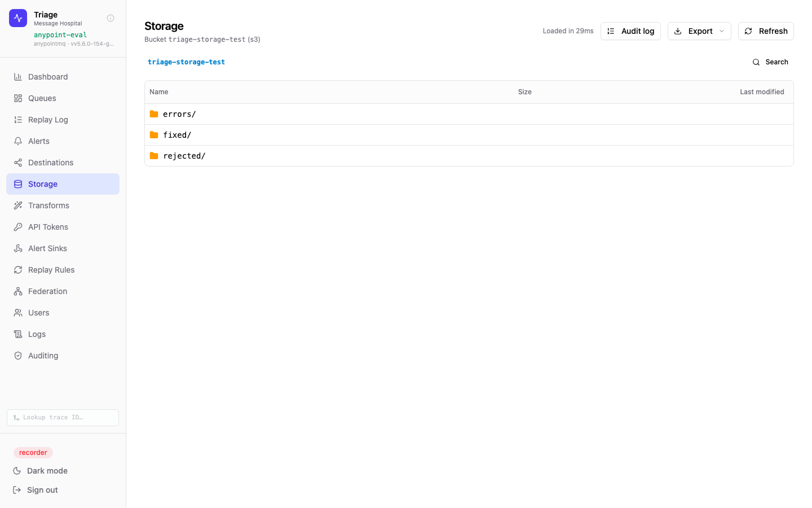Click the Auditing shield icon
Image resolution: width=812 pixels, height=508 pixels.
pos(18,356)
